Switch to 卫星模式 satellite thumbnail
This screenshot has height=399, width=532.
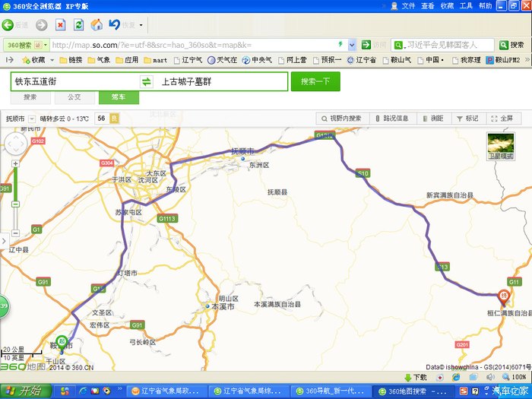pos(501,146)
